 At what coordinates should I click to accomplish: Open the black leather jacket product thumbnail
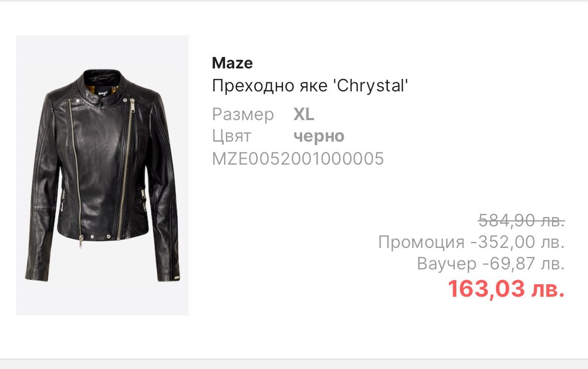click(x=102, y=175)
